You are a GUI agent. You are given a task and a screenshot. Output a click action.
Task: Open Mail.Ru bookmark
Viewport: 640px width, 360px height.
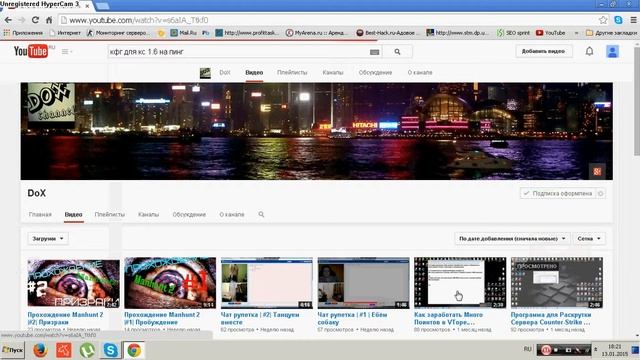[184, 33]
